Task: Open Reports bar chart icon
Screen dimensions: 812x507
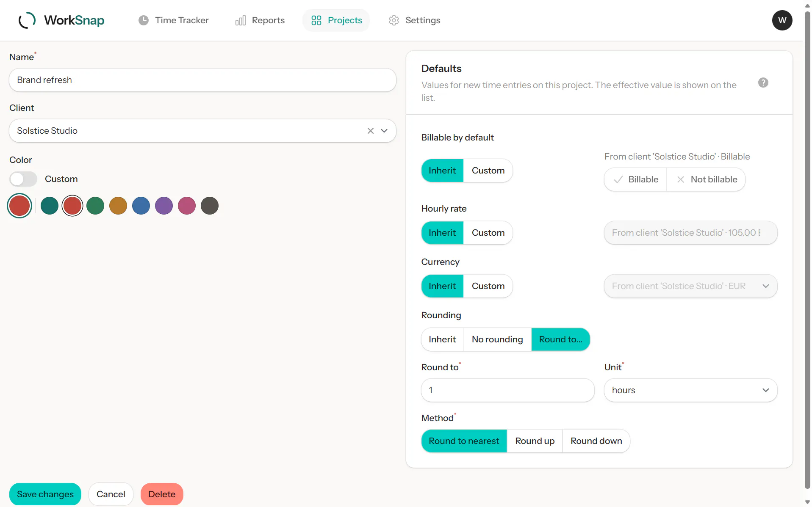Action: [x=241, y=20]
